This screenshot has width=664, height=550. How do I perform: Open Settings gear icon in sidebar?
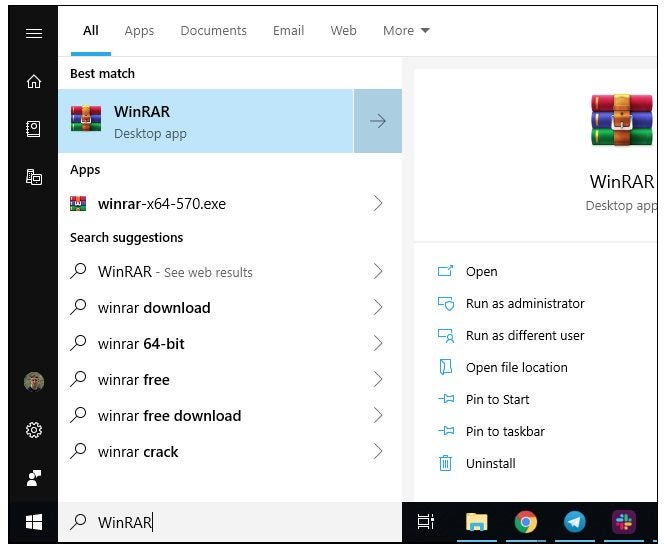click(33, 430)
